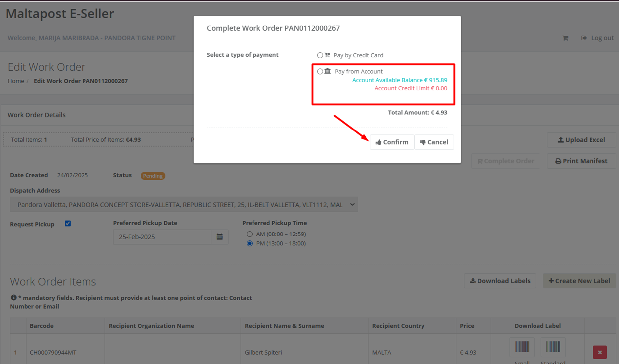This screenshot has width=619, height=364.
Task: Download the Small barcode label icon
Action: [x=522, y=347]
